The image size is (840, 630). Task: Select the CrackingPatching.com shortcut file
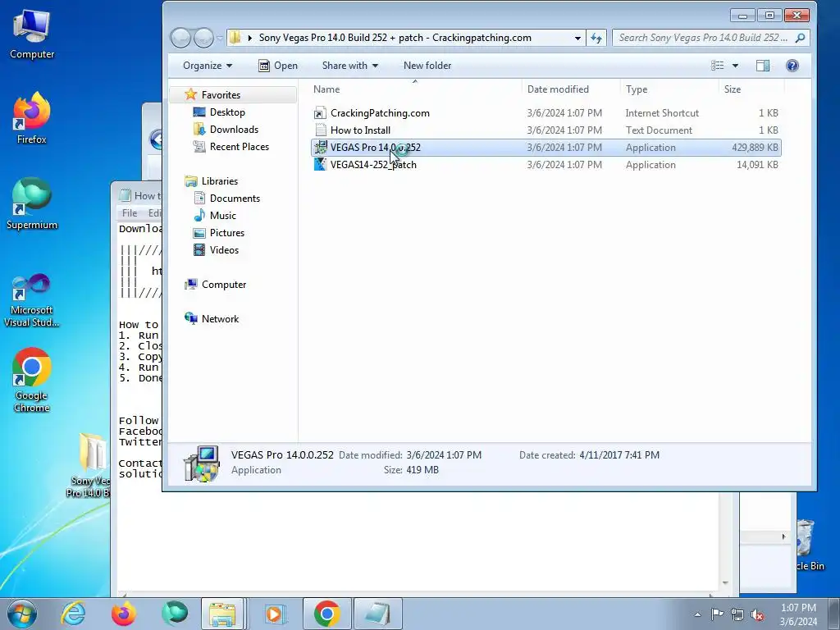click(x=546, y=113)
